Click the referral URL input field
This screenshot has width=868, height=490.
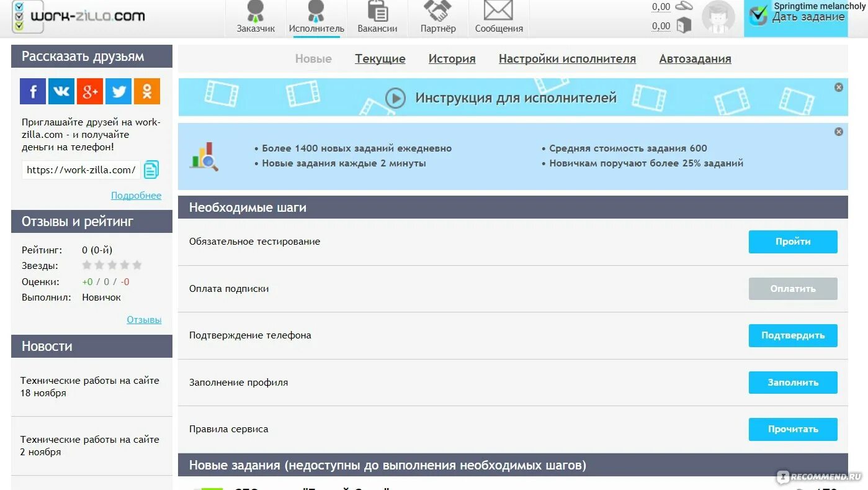(81, 170)
